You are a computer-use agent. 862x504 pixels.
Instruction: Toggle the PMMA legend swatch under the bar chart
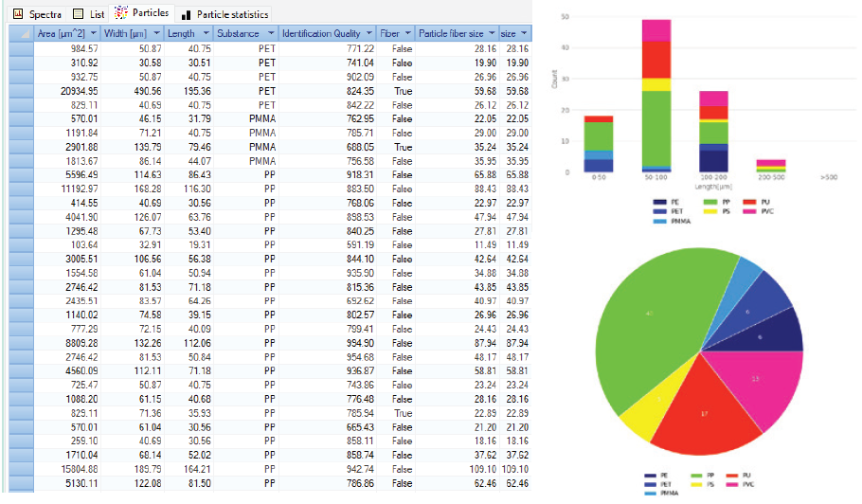click(x=659, y=221)
